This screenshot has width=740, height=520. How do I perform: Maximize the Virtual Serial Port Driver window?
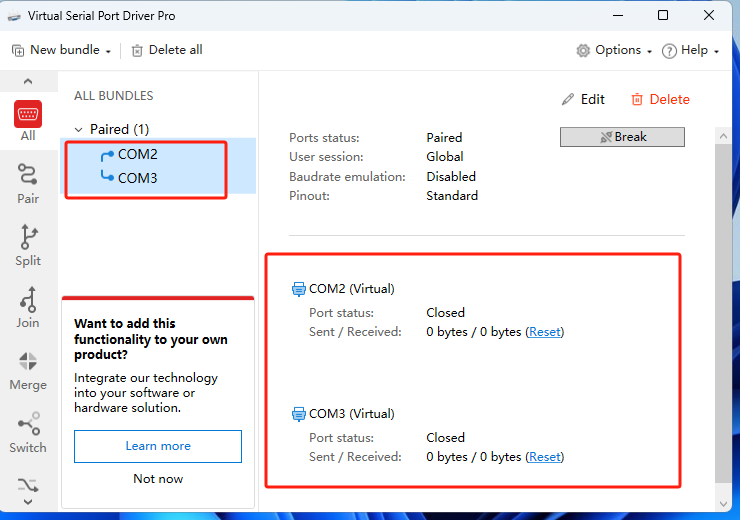click(663, 16)
